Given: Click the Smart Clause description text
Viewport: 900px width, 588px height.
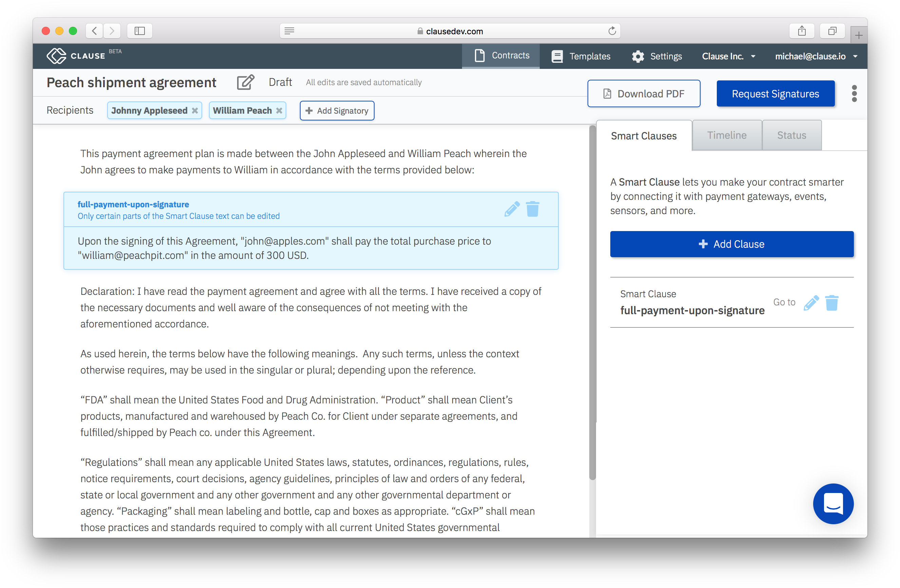Looking at the screenshot, I should click(x=727, y=196).
